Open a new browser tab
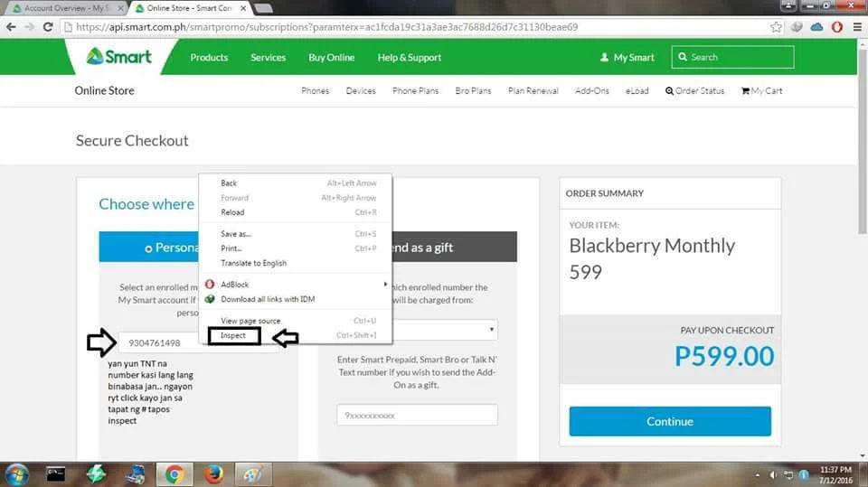 point(263,8)
